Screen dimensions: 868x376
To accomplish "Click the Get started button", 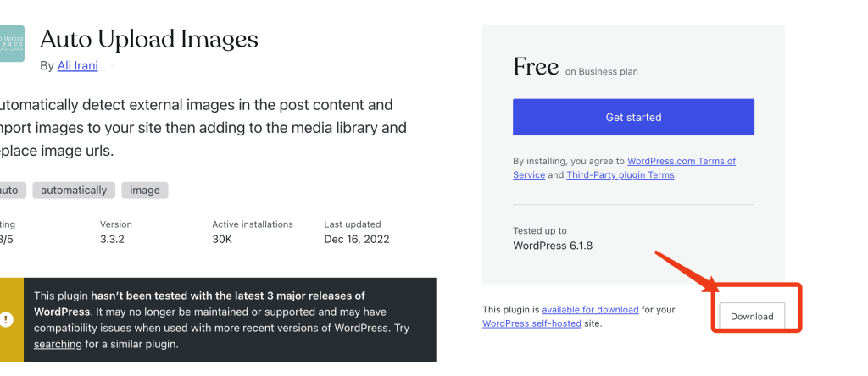I will (x=633, y=117).
